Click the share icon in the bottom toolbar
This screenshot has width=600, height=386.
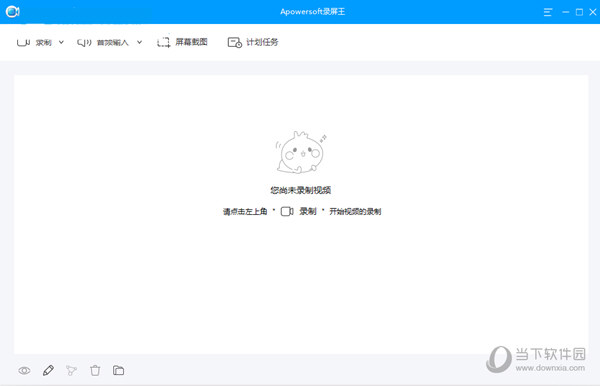click(x=71, y=370)
